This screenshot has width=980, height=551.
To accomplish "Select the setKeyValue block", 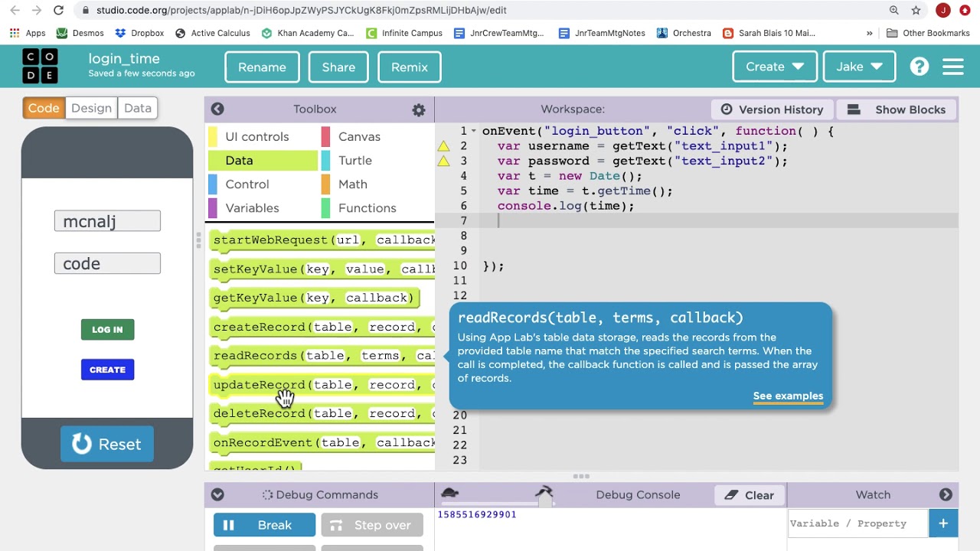I will 322,269.
